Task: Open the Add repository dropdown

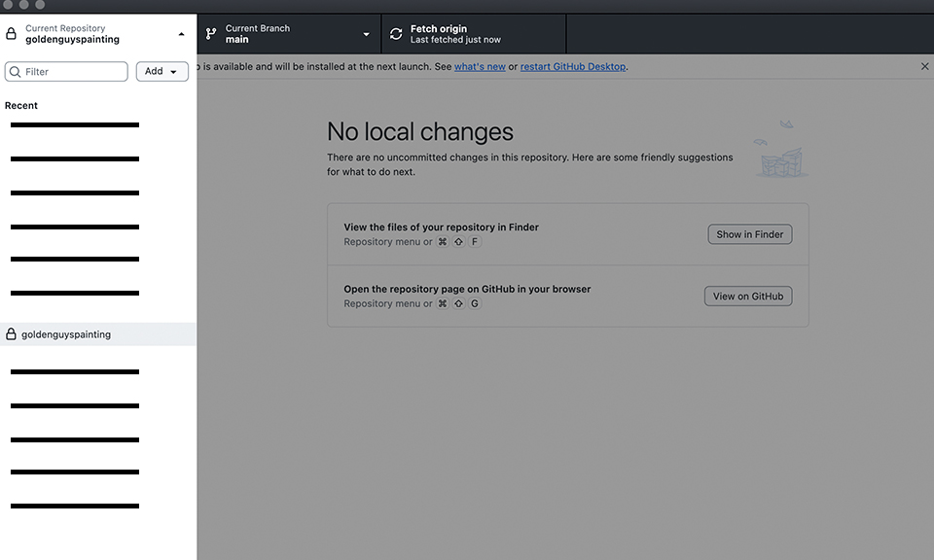Action: [x=162, y=72]
